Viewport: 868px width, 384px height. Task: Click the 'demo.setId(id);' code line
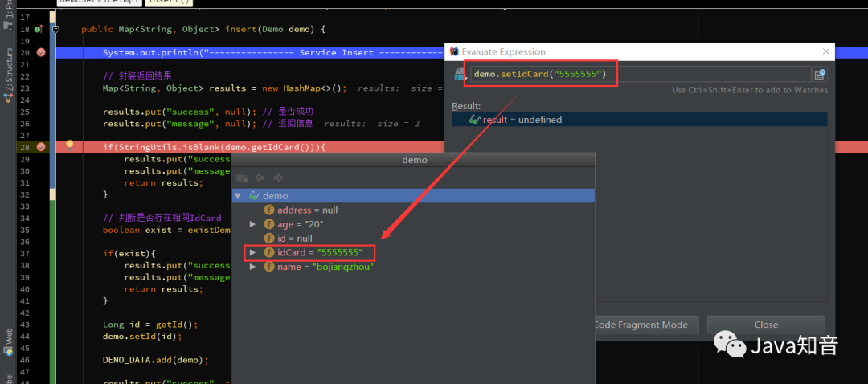142,336
